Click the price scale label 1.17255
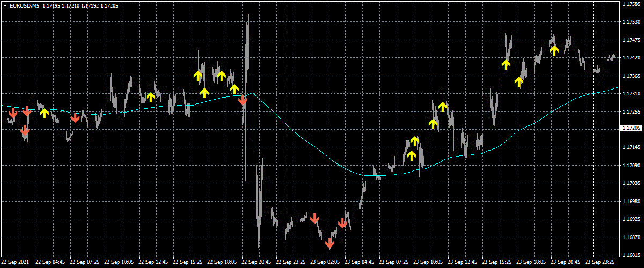Viewport: 644px width, 268px height. pyautogui.click(x=631, y=111)
